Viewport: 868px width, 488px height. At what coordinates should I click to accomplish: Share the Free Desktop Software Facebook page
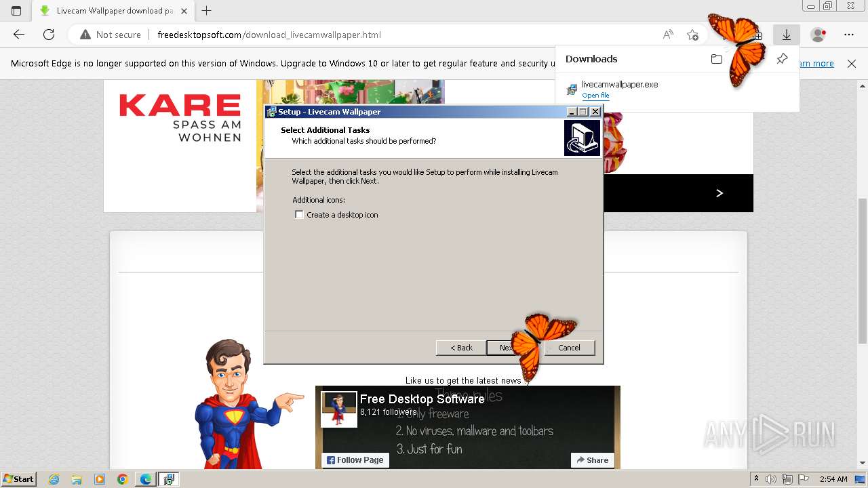pyautogui.click(x=593, y=460)
